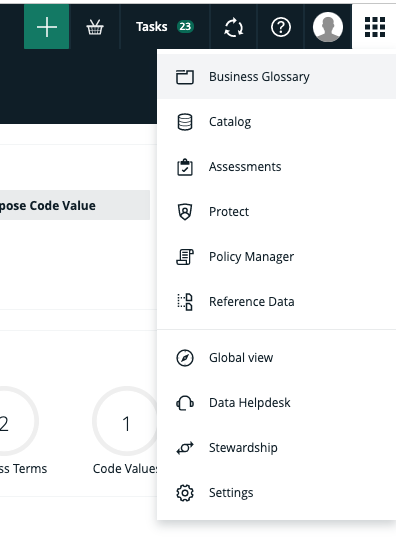This screenshot has height=553, width=396.
Task: Click the Protect shield icon
Action: (x=185, y=212)
